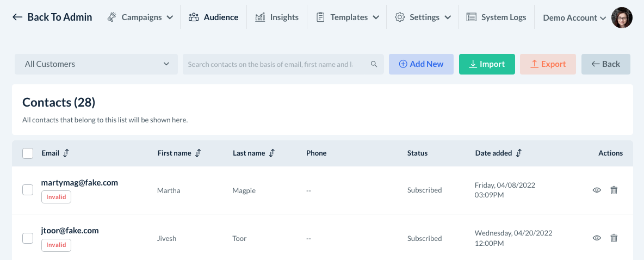Go to System Logs

[x=497, y=17]
